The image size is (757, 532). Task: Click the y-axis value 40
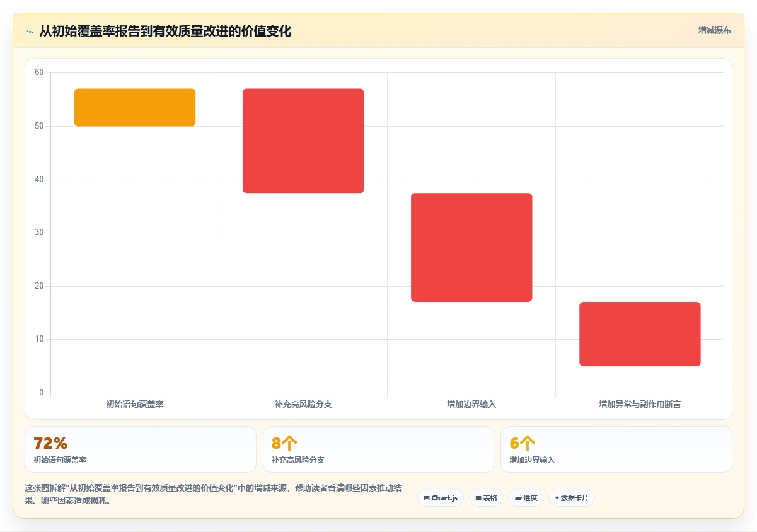[39, 180]
